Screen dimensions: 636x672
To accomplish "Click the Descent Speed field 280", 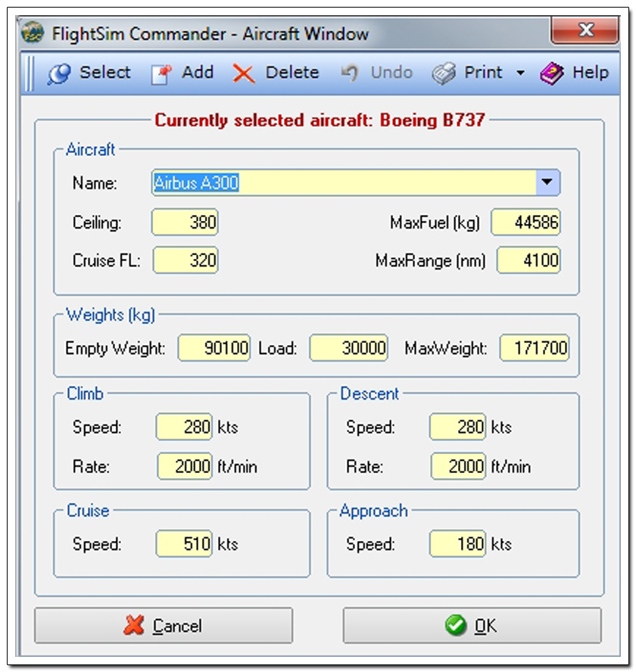I will (x=457, y=426).
